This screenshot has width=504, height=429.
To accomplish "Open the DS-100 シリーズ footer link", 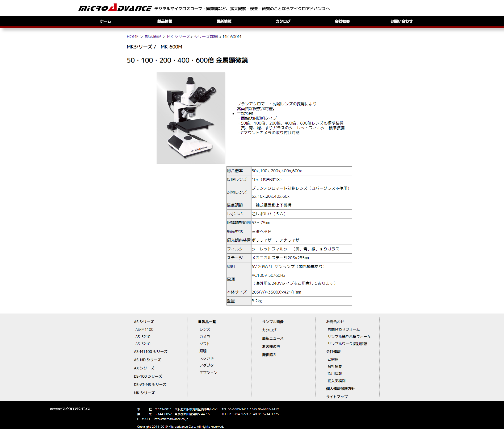I will point(148,376).
